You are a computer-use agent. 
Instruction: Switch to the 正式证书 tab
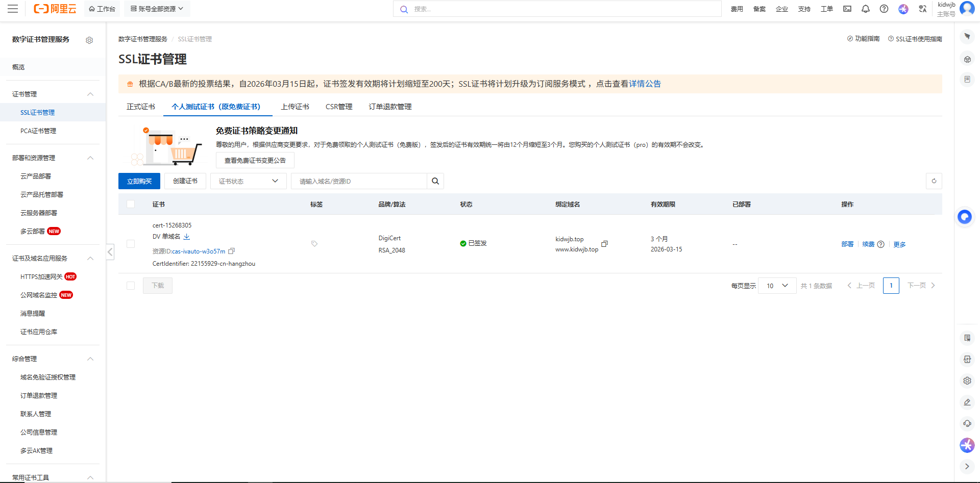[x=141, y=107]
